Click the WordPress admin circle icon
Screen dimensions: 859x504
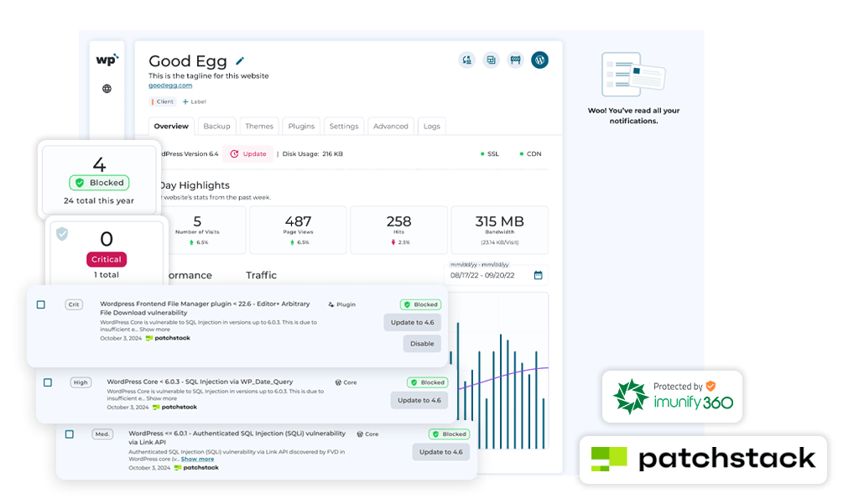(539, 60)
